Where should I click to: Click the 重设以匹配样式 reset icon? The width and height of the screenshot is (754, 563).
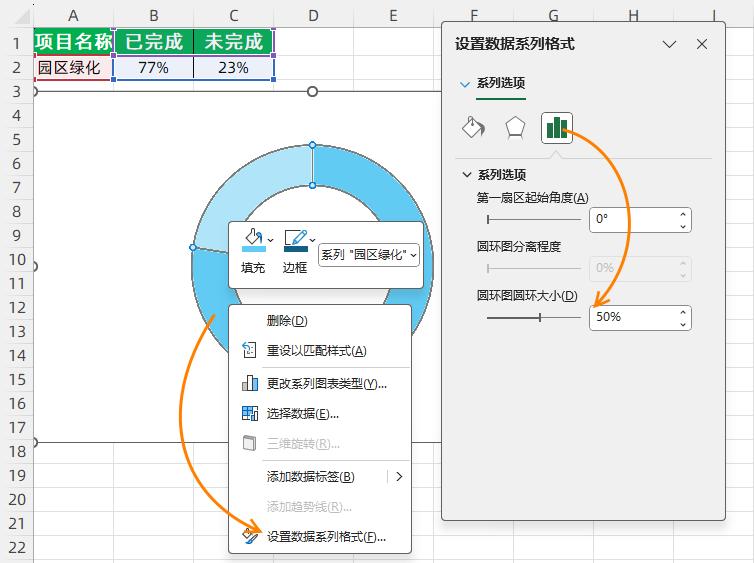coord(250,351)
